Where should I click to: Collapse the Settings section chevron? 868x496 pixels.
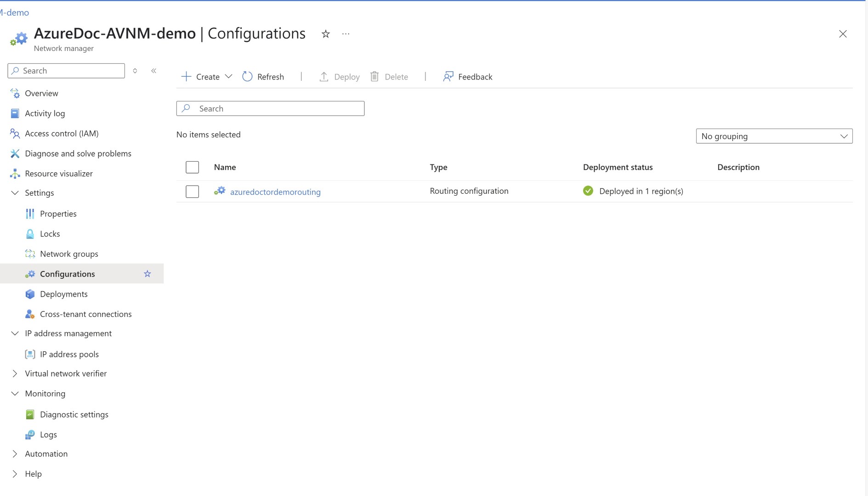[x=15, y=193]
